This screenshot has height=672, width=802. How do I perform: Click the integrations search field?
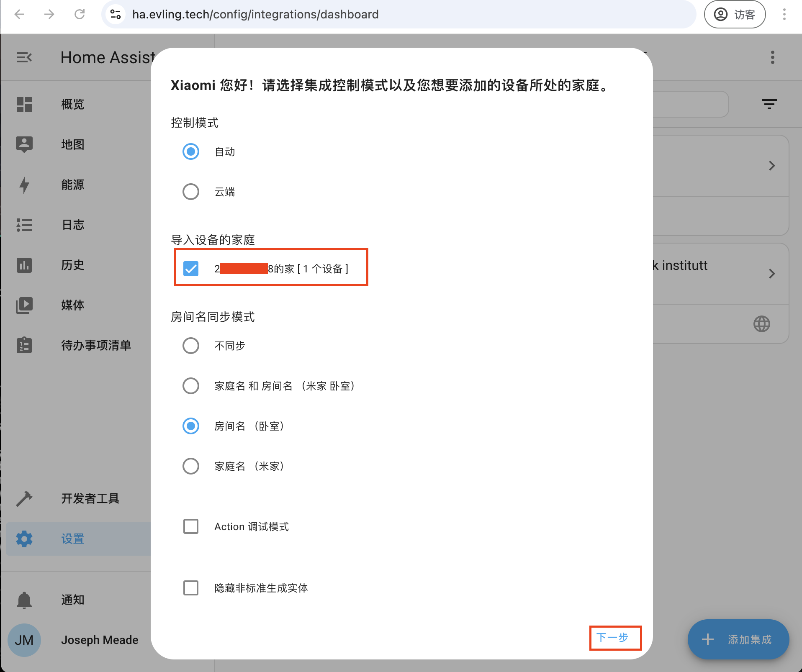690,104
